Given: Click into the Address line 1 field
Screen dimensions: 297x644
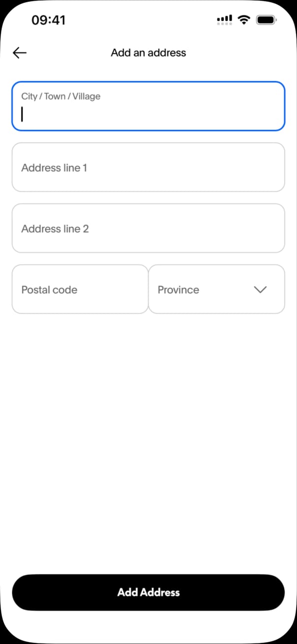Looking at the screenshot, I should coord(148,167).
